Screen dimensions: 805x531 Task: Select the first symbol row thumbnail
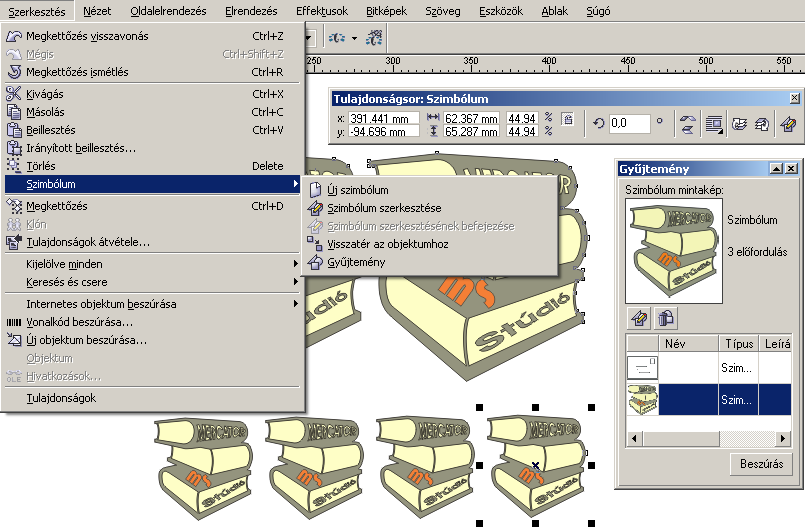642,368
